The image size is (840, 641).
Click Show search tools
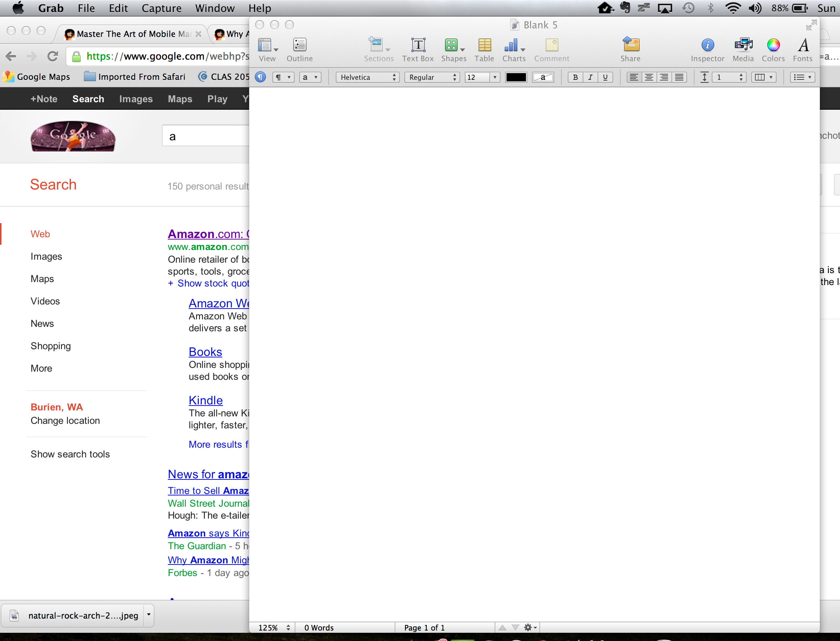70,454
